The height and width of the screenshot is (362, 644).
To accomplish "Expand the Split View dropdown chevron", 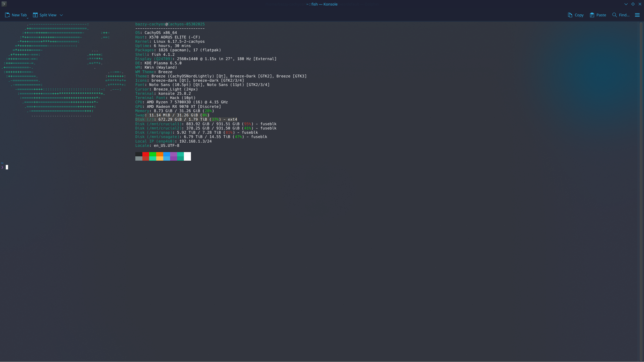I will click(x=61, y=15).
